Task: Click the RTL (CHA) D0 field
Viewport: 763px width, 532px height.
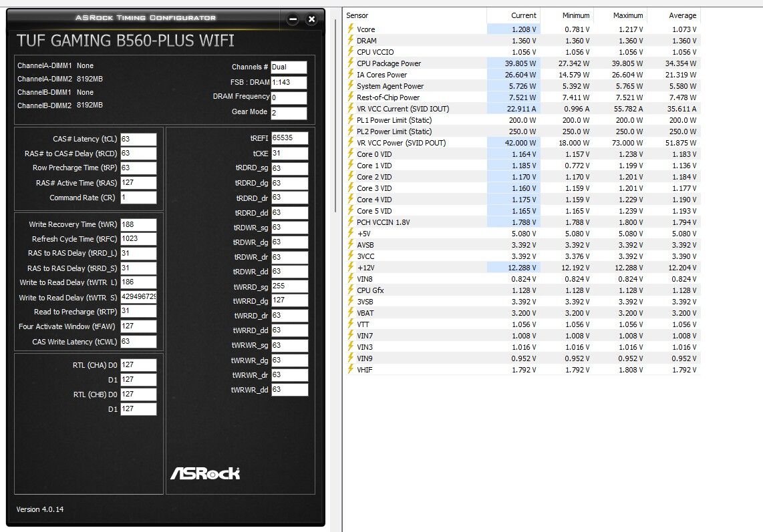Action: click(139, 364)
